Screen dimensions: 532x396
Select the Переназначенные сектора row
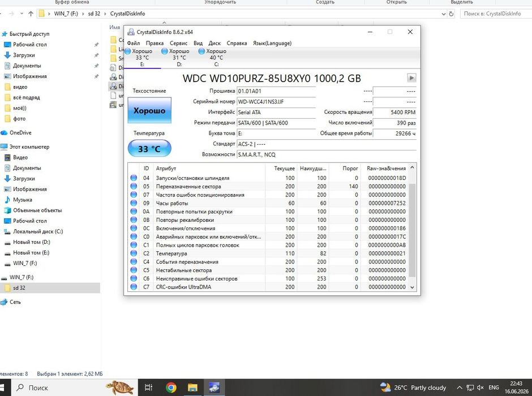[268, 186]
